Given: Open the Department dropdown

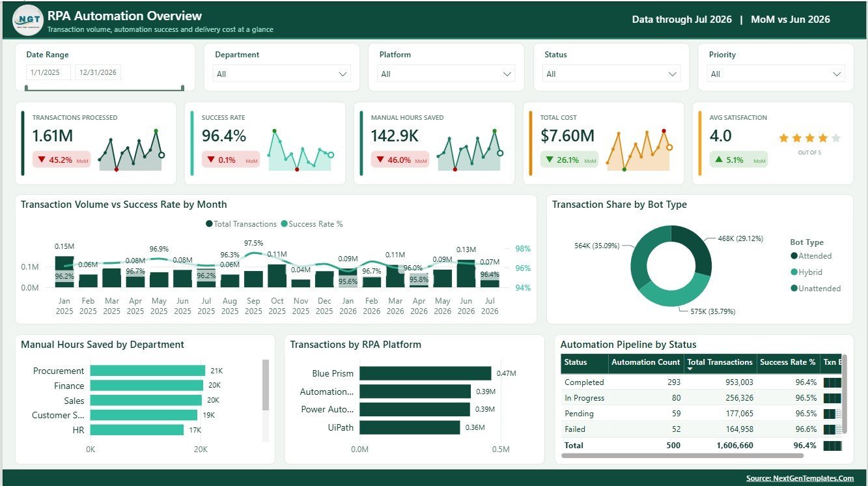Looking at the screenshot, I should pos(283,74).
